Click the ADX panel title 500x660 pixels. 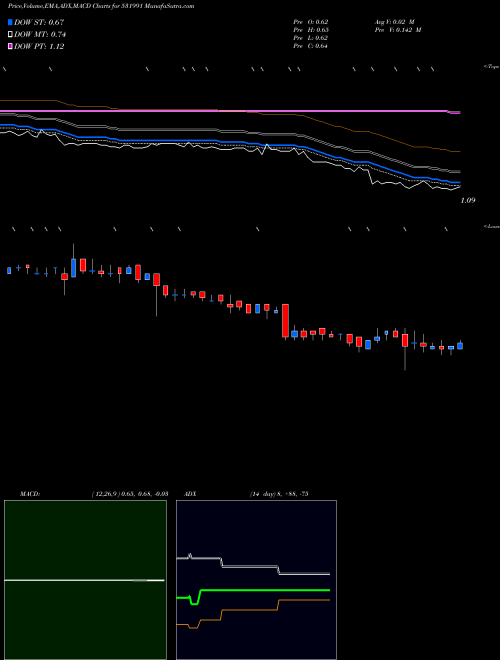coord(190,494)
